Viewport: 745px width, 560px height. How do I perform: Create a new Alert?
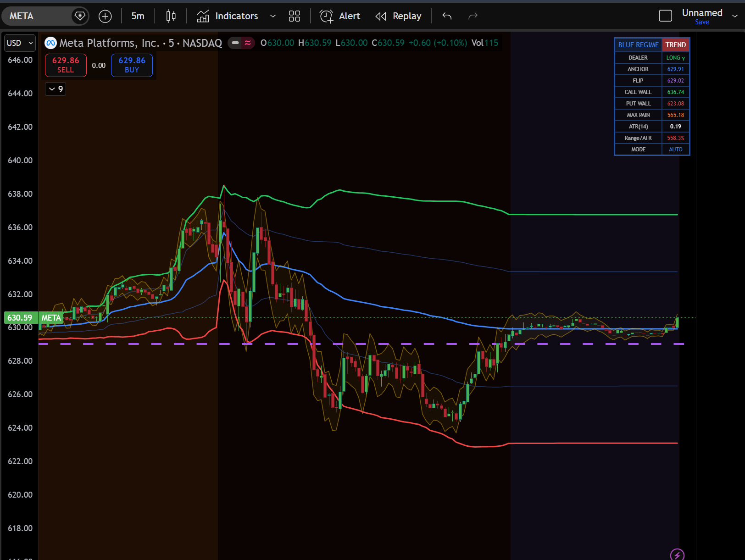[340, 16]
